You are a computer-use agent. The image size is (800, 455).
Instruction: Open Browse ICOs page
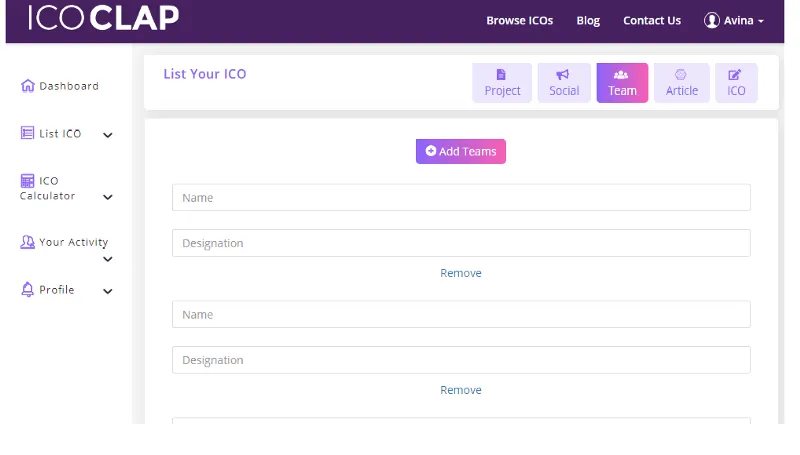click(x=519, y=21)
